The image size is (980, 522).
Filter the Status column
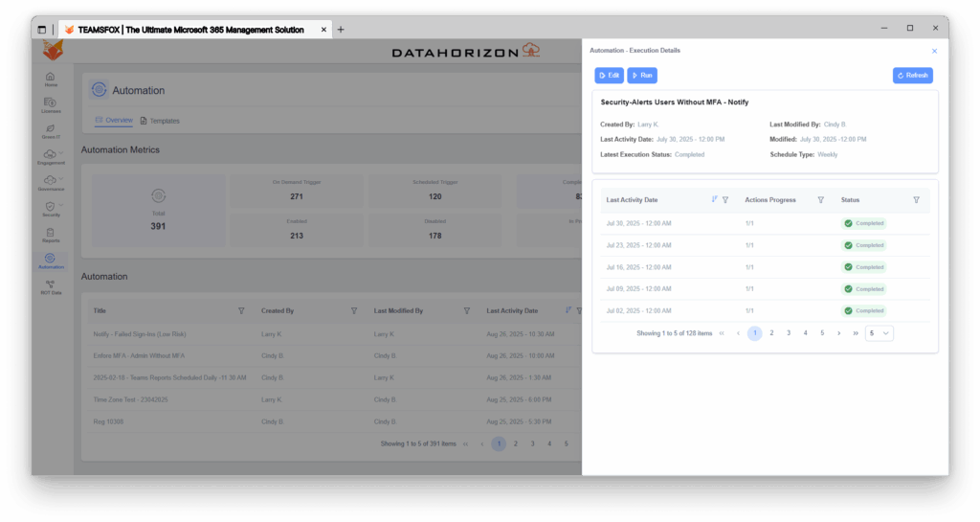coord(916,200)
